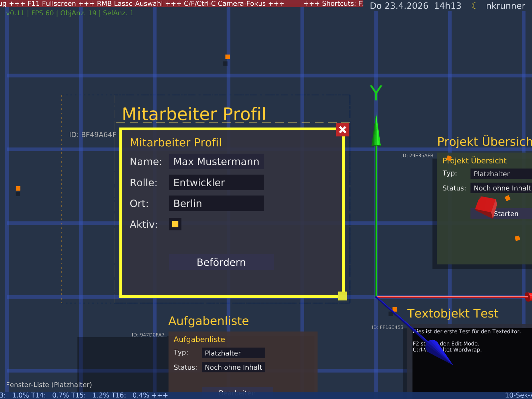This screenshot has width=532, height=399.
Task: Click the Ort field showing Berlin
Action: click(216, 203)
